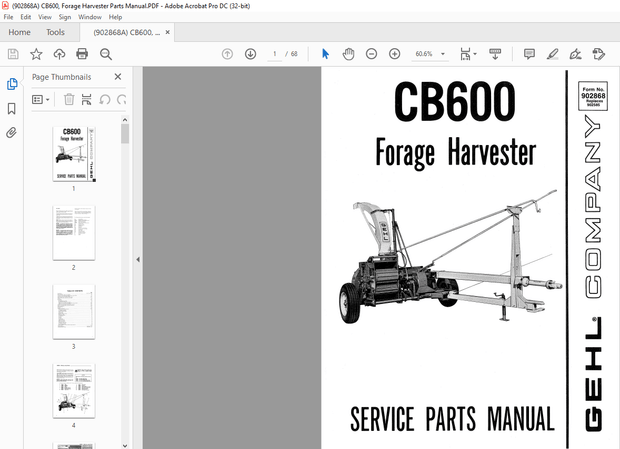
Task: Open the Edit menu
Action: [x=26, y=17]
